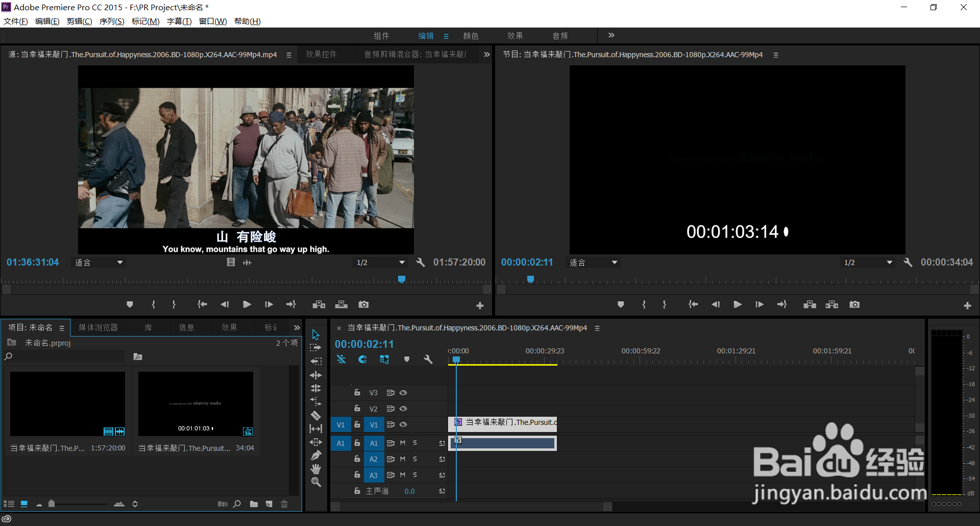Screen dimensions: 980x526
Task: Select the Slip tool
Action: point(316,428)
